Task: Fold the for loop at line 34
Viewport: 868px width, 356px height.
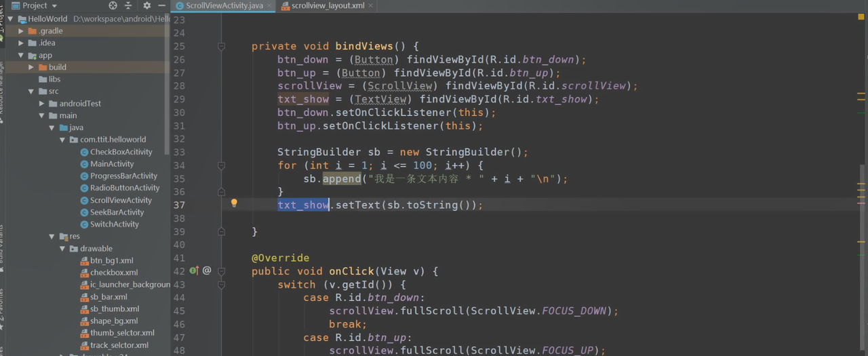Action: click(x=221, y=165)
